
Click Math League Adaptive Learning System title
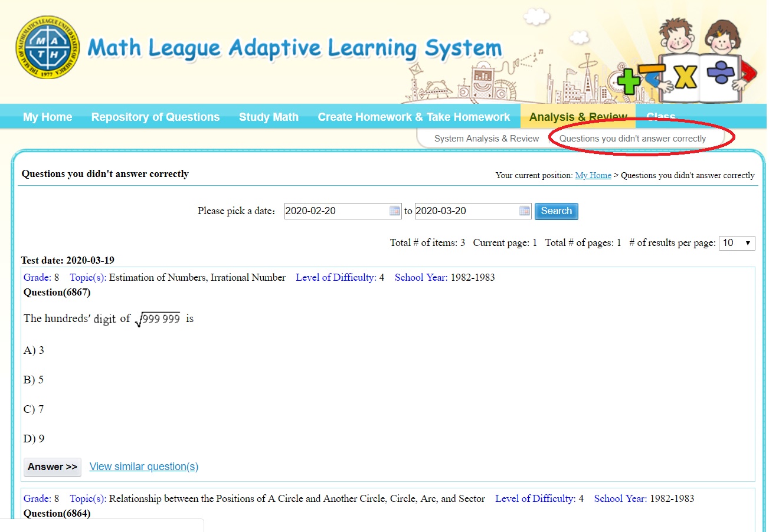point(294,48)
